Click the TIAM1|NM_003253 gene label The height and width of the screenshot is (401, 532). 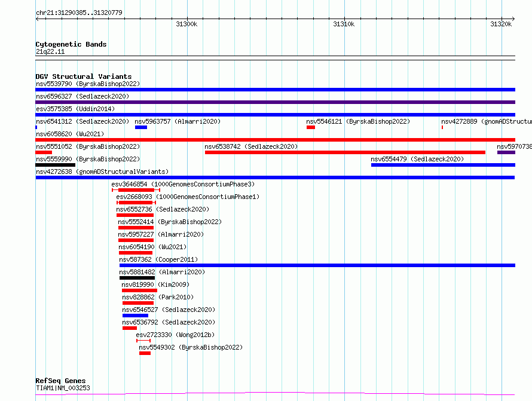63,388
